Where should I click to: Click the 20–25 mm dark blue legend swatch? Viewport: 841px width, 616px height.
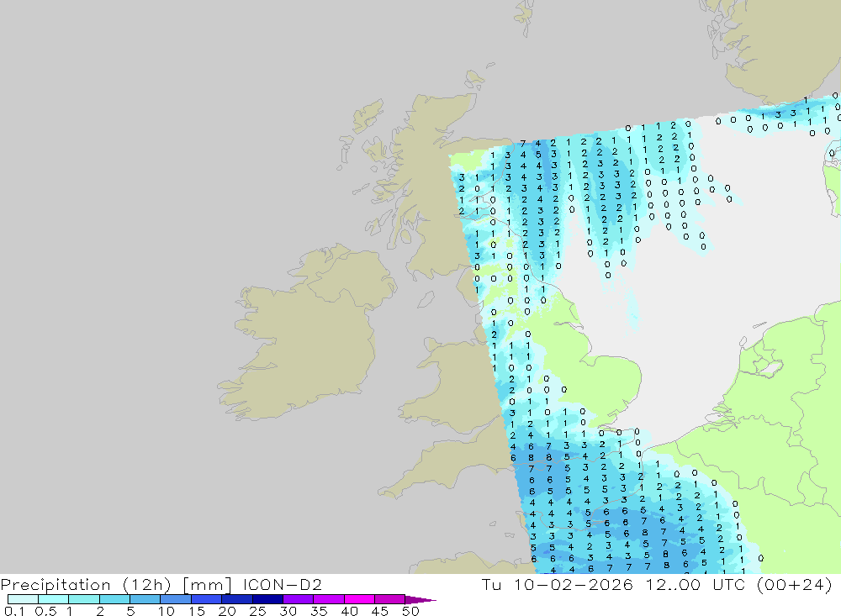point(237,599)
